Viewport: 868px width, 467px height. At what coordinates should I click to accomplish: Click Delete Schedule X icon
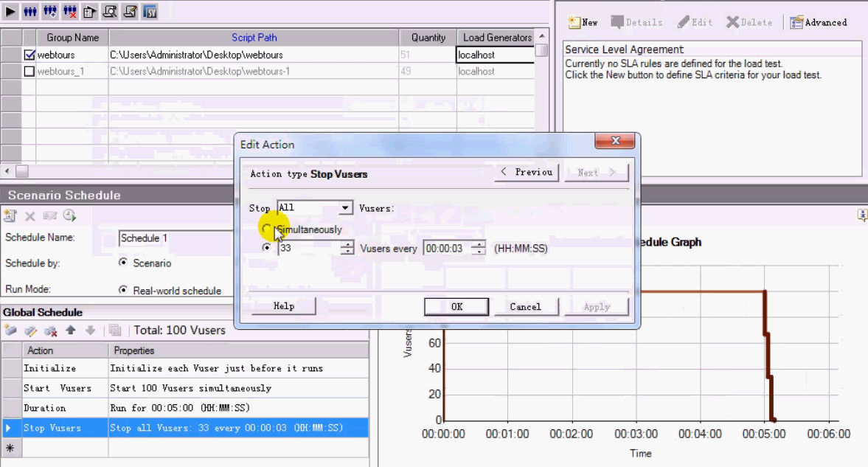(30, 216)
